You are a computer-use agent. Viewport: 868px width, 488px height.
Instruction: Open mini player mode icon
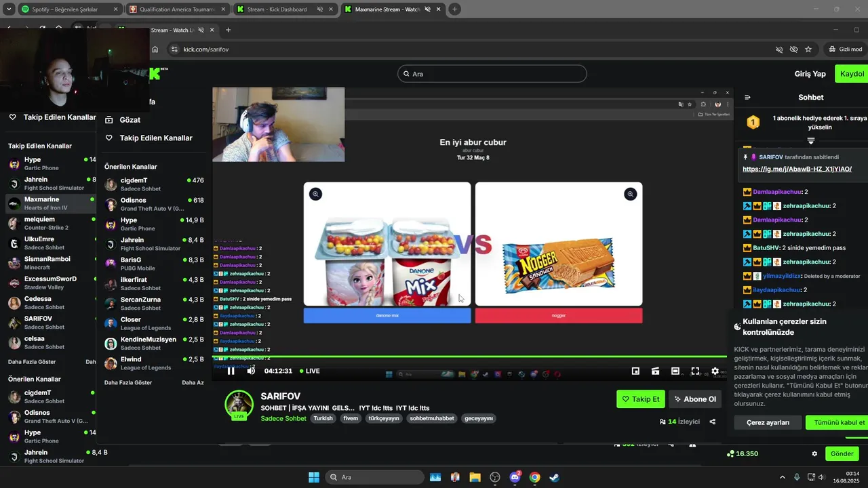pyautogui.click(x=635, y=371)
